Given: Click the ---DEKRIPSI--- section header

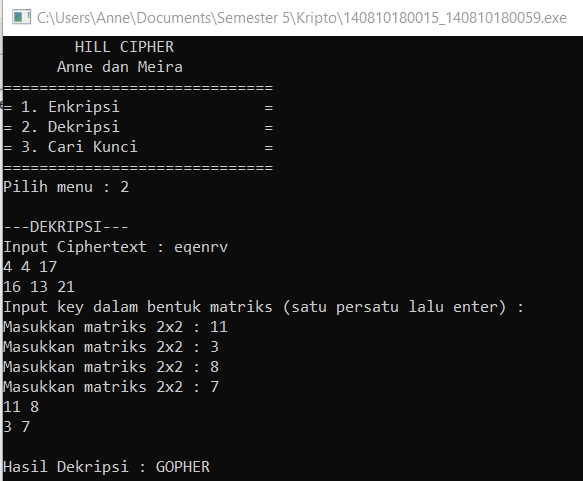Looking at the screenshot, I should [x=66, y=227].
